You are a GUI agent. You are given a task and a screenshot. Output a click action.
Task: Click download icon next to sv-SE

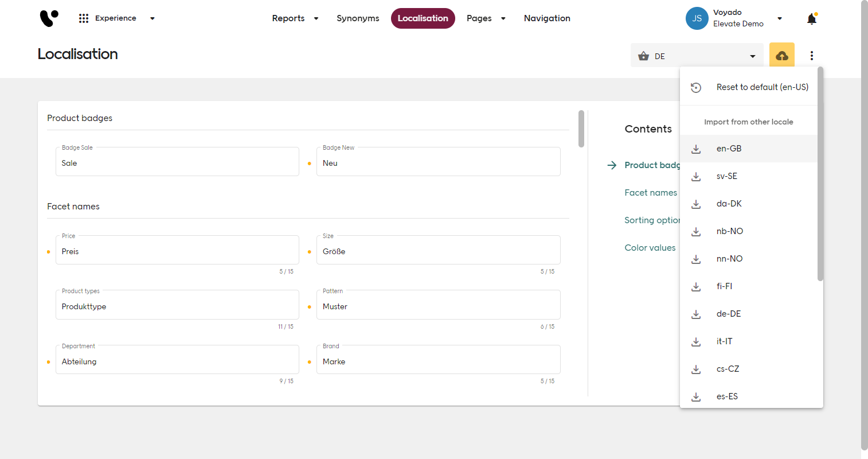point(696,176)
